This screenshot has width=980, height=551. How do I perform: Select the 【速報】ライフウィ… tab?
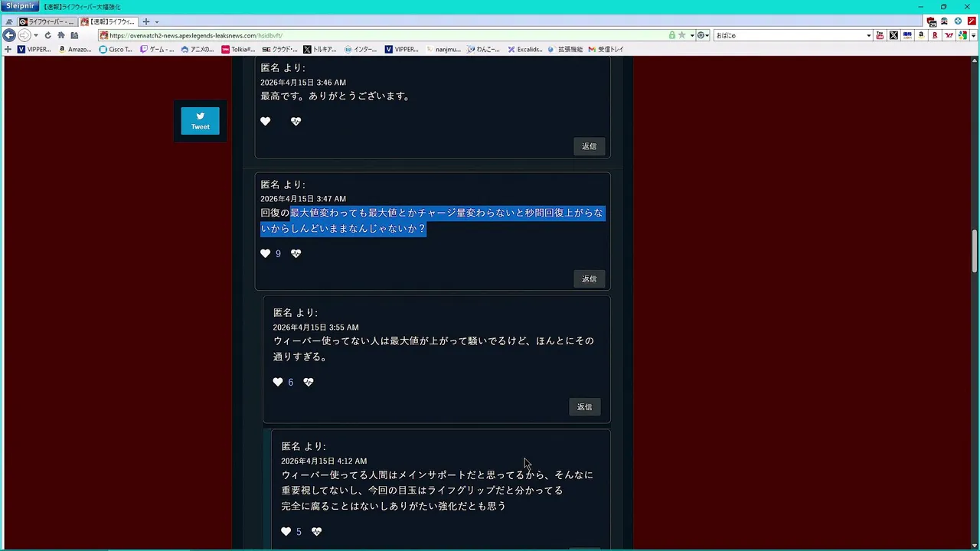coord(109,21)
